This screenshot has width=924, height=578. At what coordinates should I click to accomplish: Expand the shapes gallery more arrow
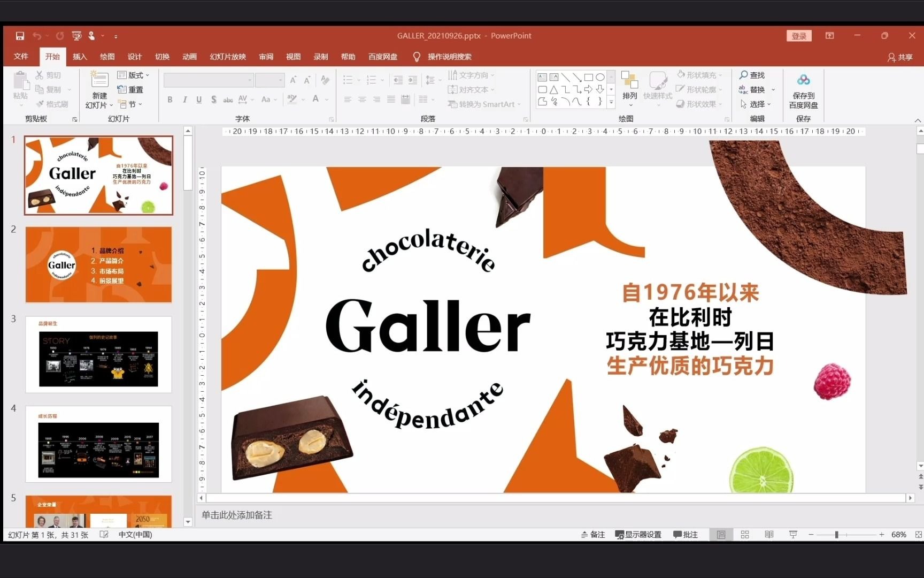tap(611, 102)
